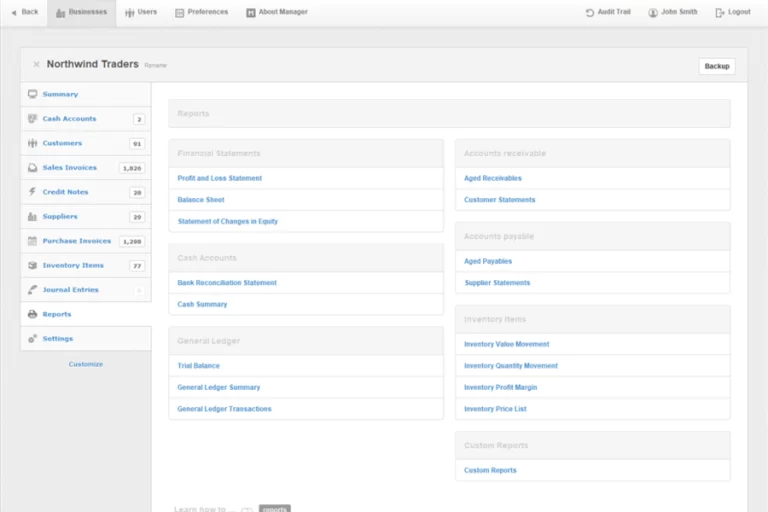This screenshot has width=768, height=512.
Task: Click the Cash Accounts count badge 2
Action: (x=139, y=119)
